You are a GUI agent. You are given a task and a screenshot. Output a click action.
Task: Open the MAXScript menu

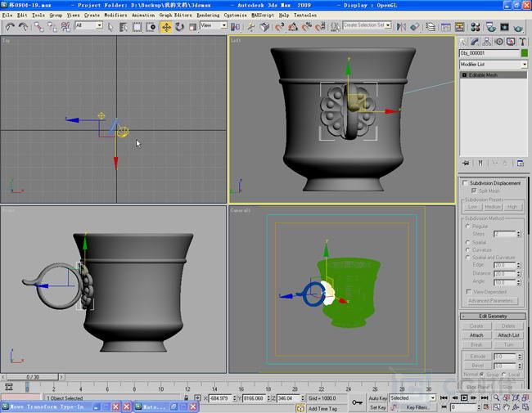tap(263, 16)
